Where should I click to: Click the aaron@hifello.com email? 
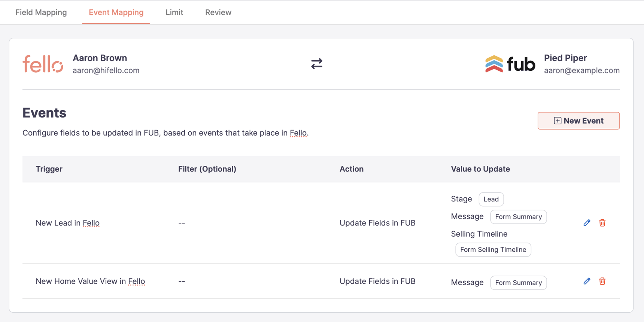point(106,70)
